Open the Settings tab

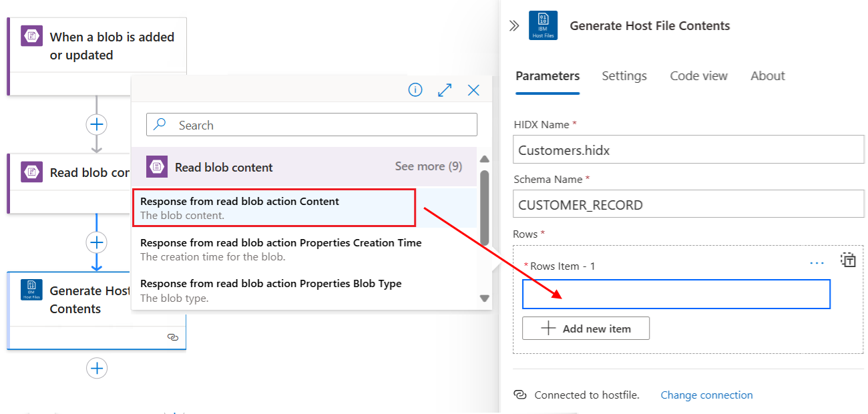[x=624, y=76]
